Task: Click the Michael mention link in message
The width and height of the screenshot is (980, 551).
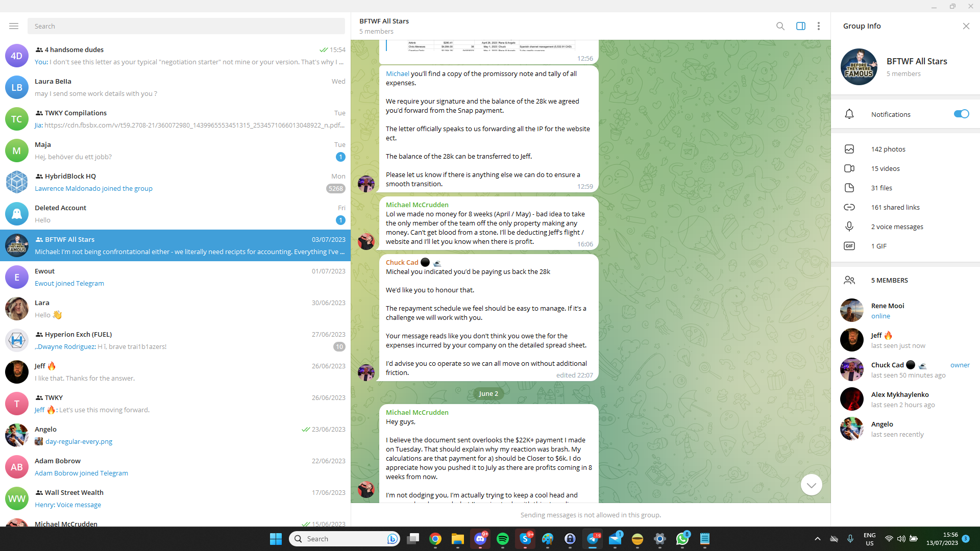Action: [x=397, y=74]
